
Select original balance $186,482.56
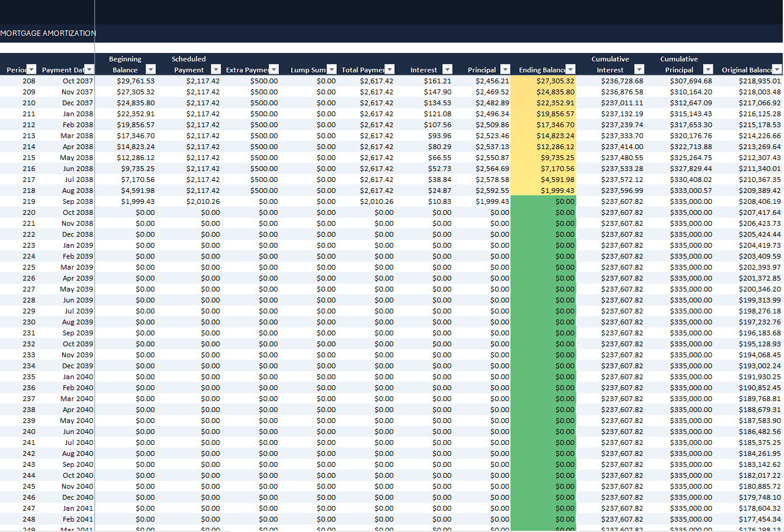tap(760, 432)
